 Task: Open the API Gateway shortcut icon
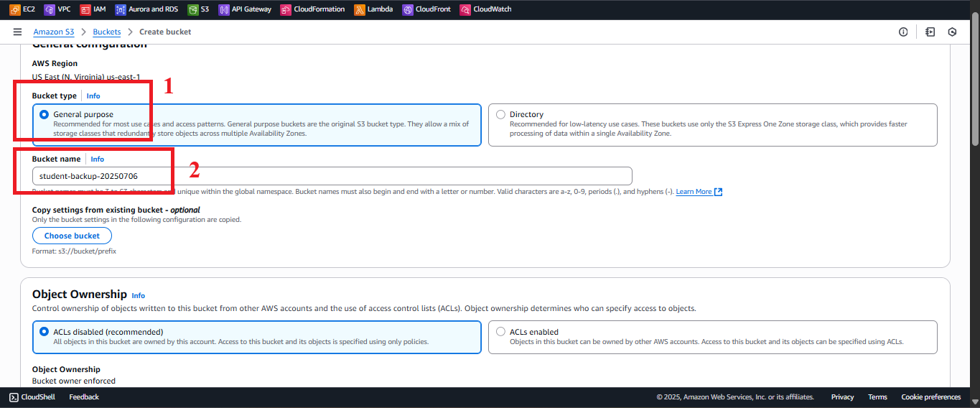[x=223, y=9]
